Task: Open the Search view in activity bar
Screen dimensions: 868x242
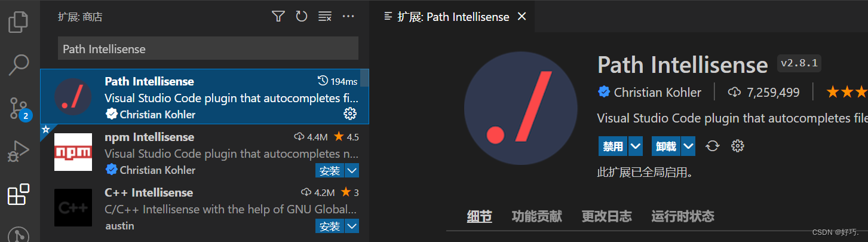Action: pyautogui.click(x=19, y=65)
